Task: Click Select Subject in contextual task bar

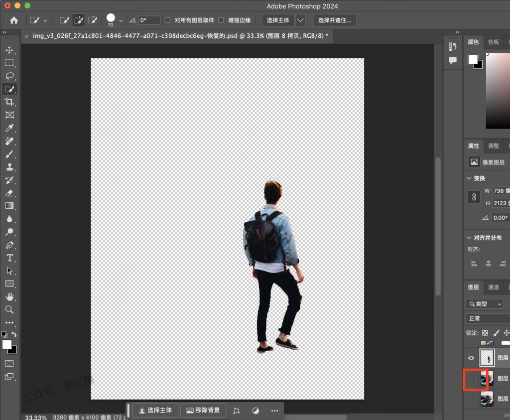Action: (x=155, y=410)
